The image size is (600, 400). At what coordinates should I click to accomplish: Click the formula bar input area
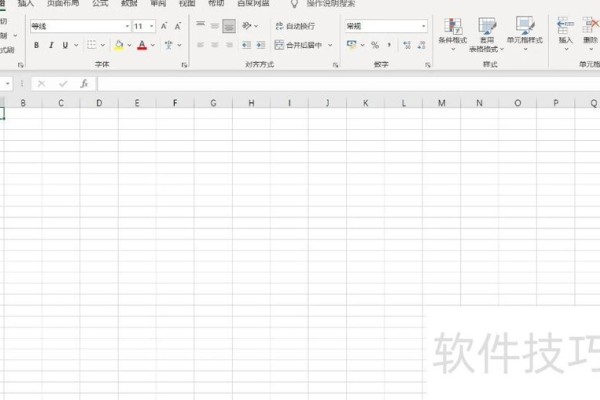click(x=349, y=83)
